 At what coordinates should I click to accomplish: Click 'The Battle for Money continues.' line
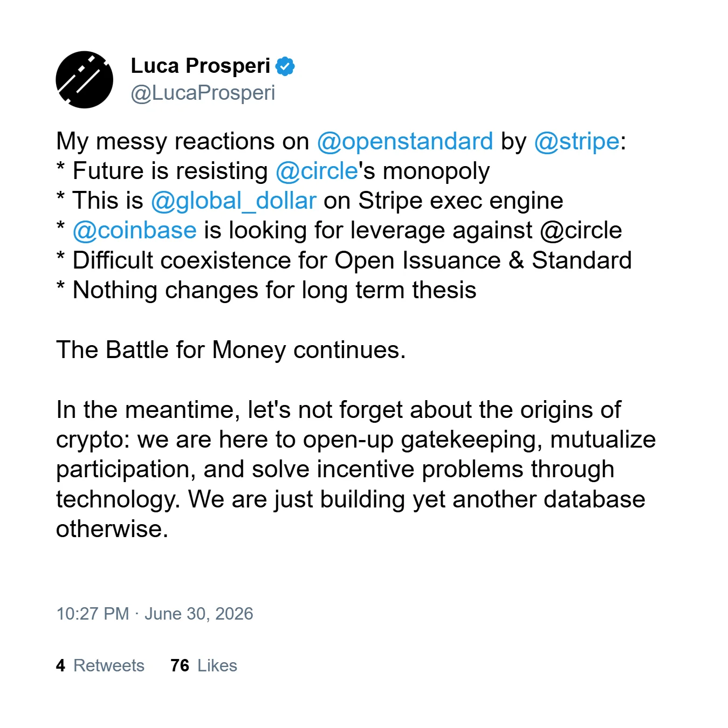coord(231,350)
